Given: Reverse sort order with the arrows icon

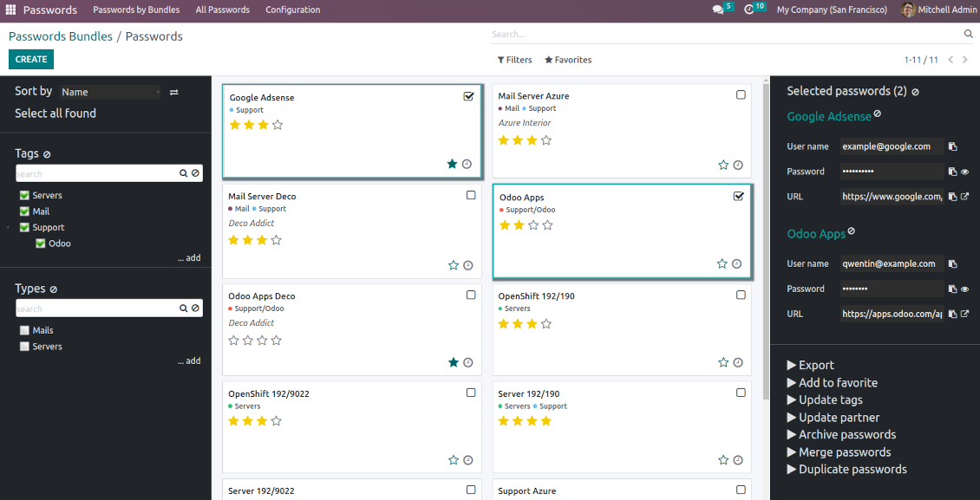Looking at the screenshot, I should click(173, 92).
